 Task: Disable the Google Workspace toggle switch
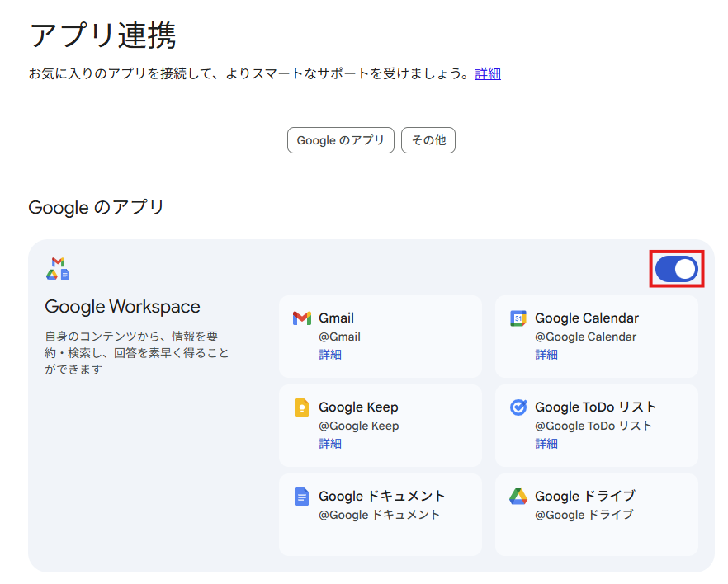[x=677, y=269]
